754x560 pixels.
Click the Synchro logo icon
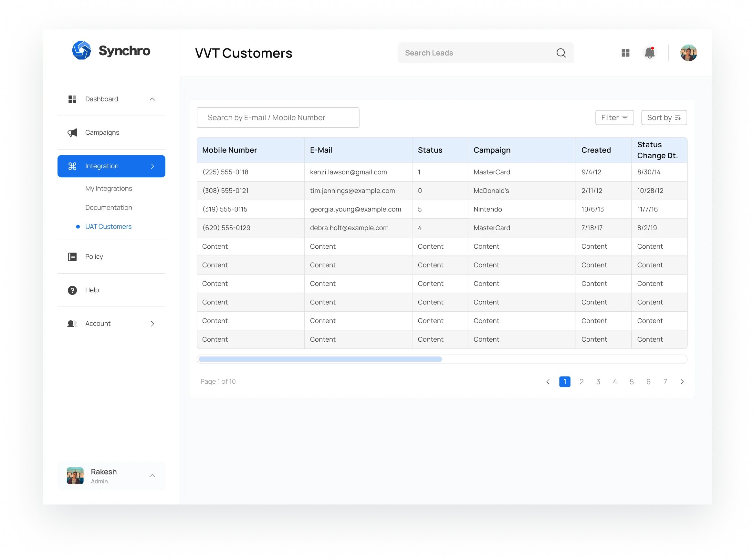point(81,50)
